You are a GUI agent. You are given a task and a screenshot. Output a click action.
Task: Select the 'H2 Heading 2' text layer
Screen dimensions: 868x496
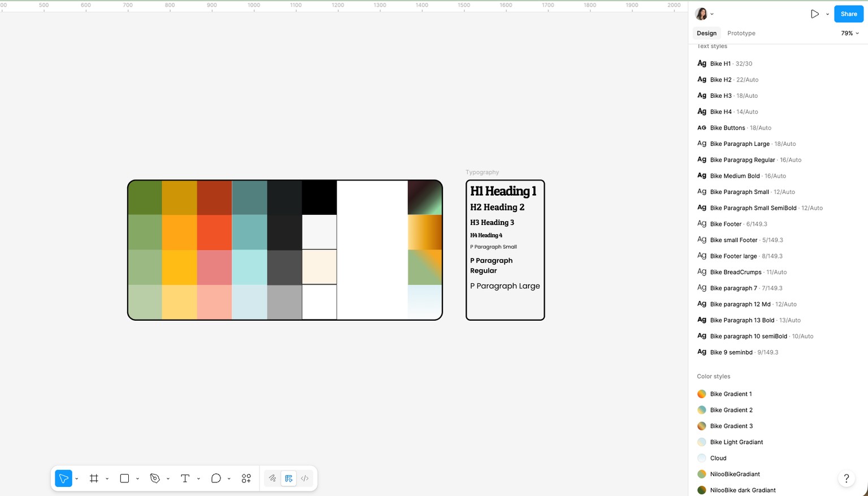(497, 207)
